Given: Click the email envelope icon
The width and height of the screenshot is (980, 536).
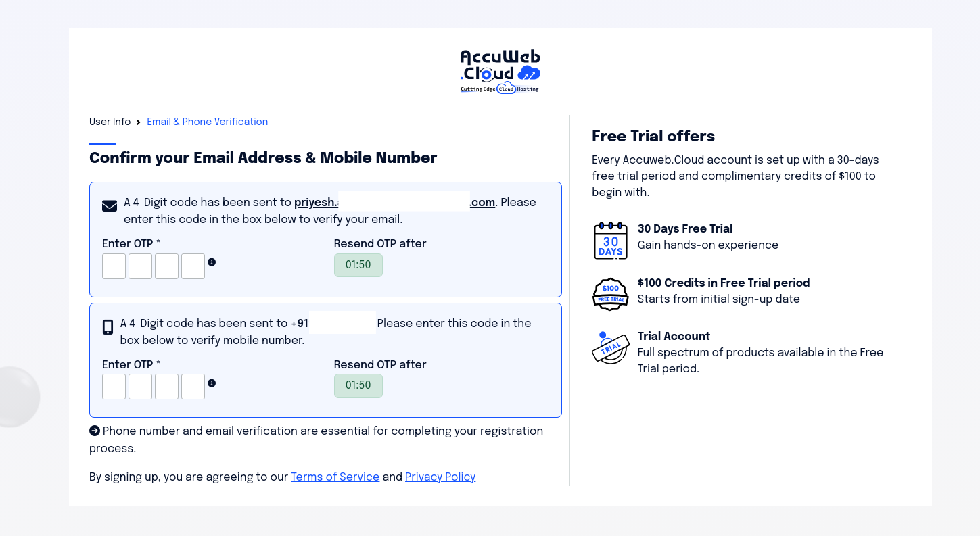Looking at the screenshot, I should [110, 205].
